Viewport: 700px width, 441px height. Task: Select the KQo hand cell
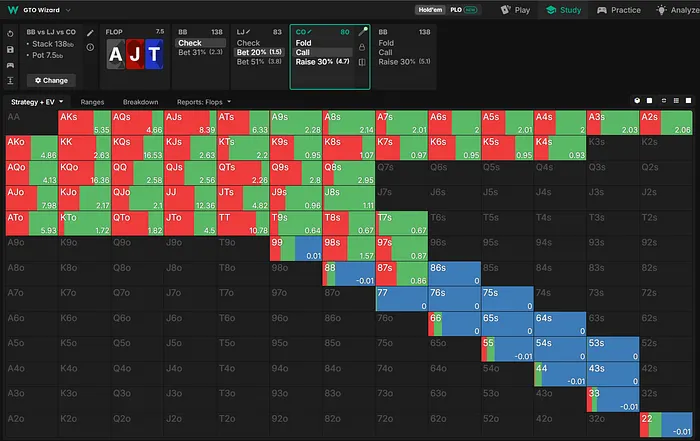(x=84, y=173)
